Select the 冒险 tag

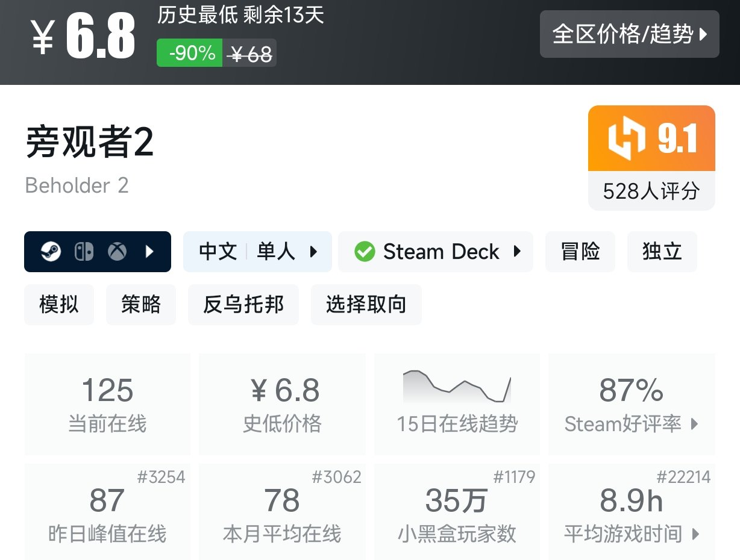tap(580, 251)
